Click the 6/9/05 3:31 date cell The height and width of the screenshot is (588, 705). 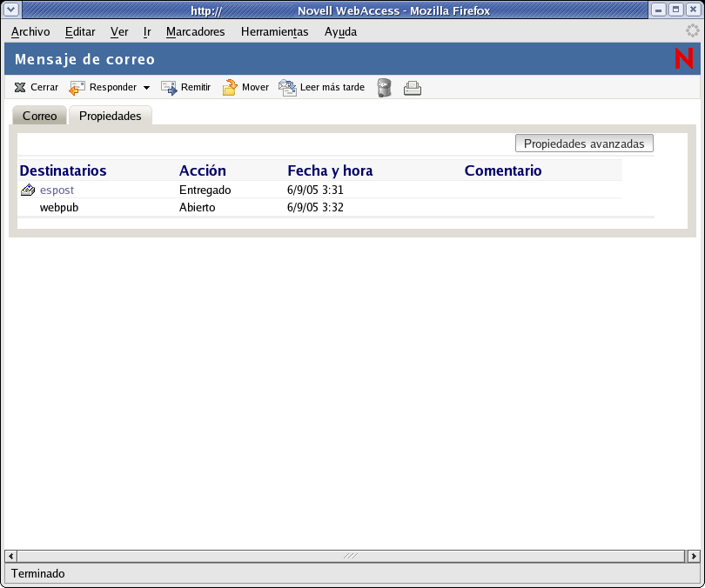coord(315,190)
